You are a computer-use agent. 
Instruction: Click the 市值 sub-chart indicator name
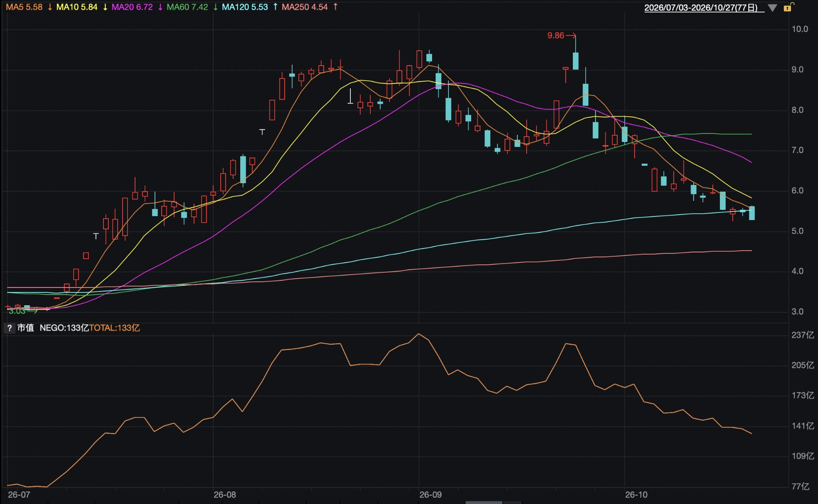(x=25, y=328)
